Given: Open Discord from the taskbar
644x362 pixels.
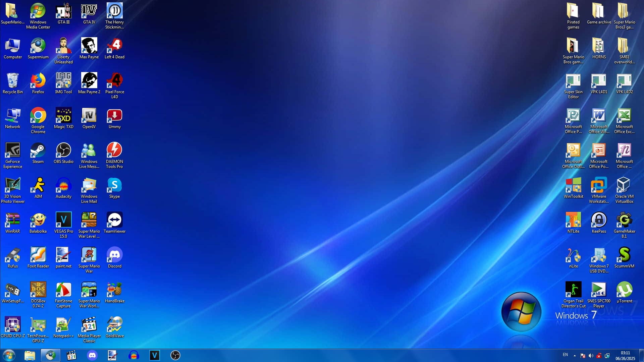Looking at the screenshot, I should (x=92, y=355).
